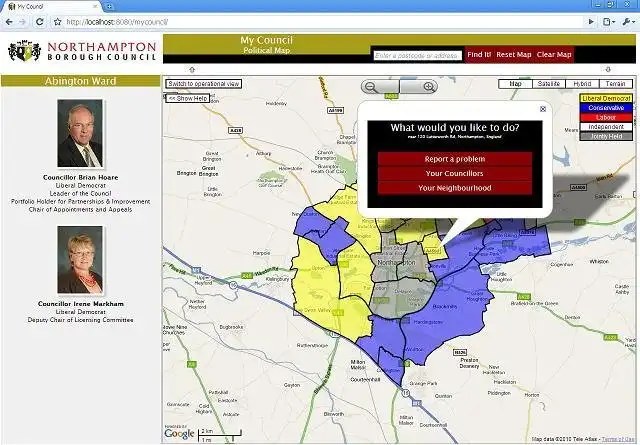The width and height of the screenshot is (640, 445).
Task: Click Councillor Brian Hoare's photo
Action: [80, 133]
